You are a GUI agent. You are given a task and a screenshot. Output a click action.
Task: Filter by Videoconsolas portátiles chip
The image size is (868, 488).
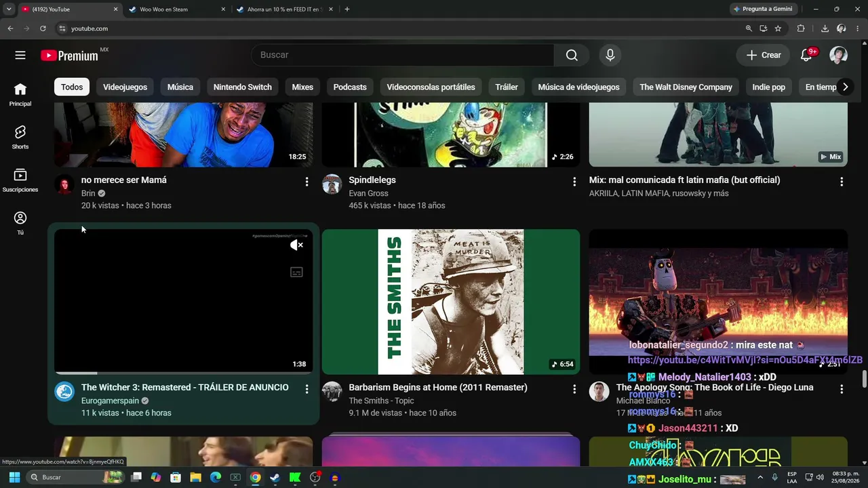click(x=431, y=87)
